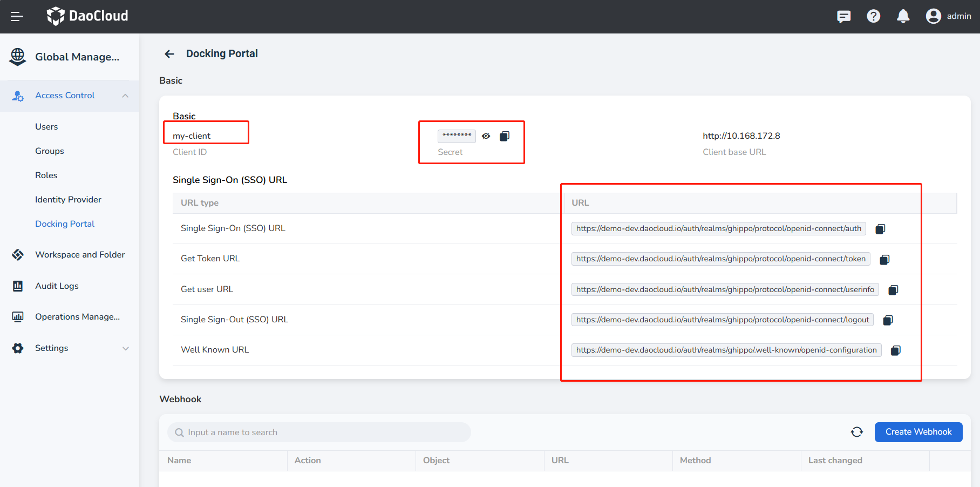Screen dimensions: 980x487
Task: Open the admin user menu
Action: click(948, 17)
